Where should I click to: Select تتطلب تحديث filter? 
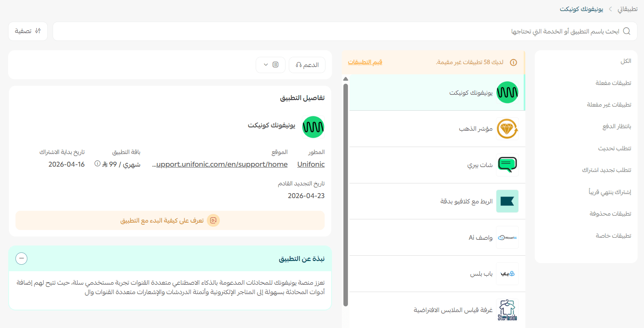coord(615,148)
